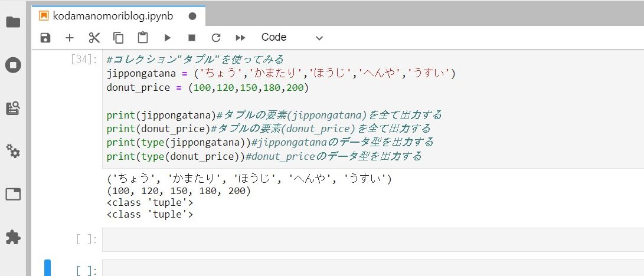The width and height of the screenshot is (644, 276).
Task: Run the selected cell with the play icon
Action: pos(167,38)
